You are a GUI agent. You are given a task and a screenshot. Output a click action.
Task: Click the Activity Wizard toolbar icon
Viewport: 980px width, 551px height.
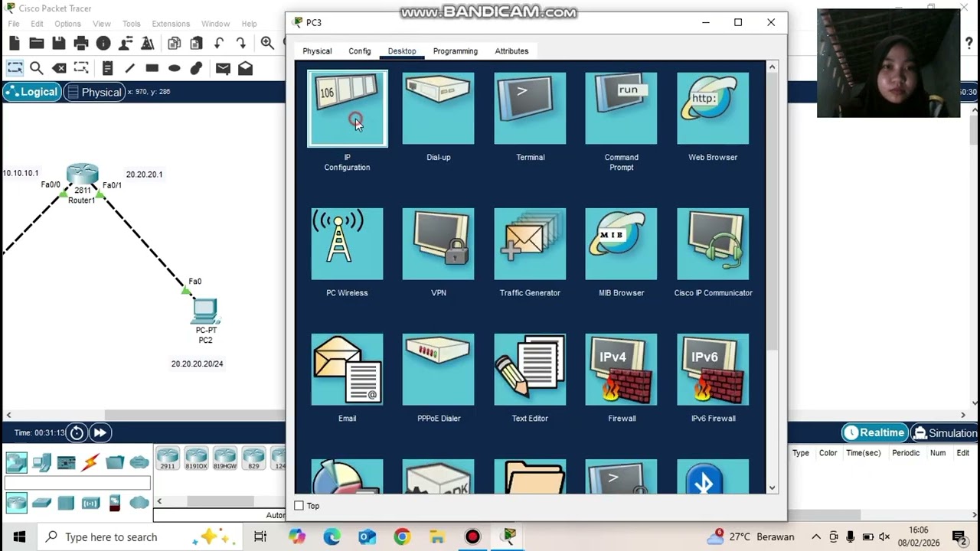126,43
